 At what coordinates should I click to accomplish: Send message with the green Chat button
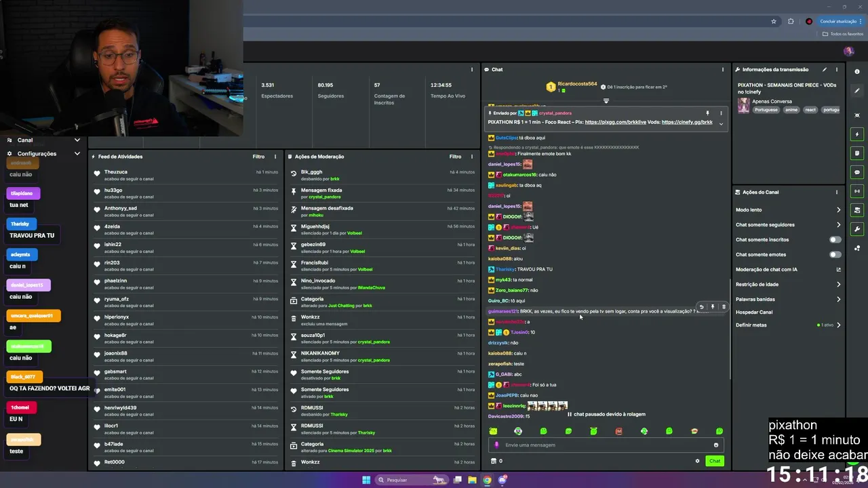coord(715,461)
